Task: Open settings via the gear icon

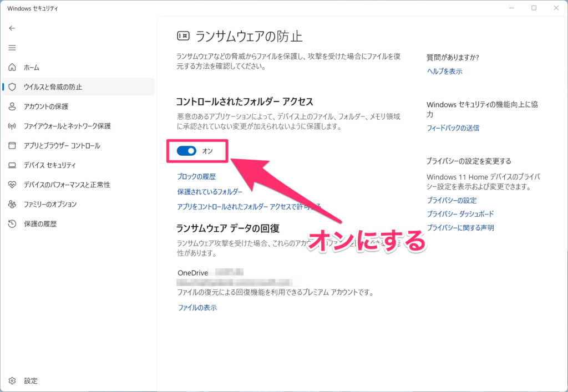Action: click(12, 381)
